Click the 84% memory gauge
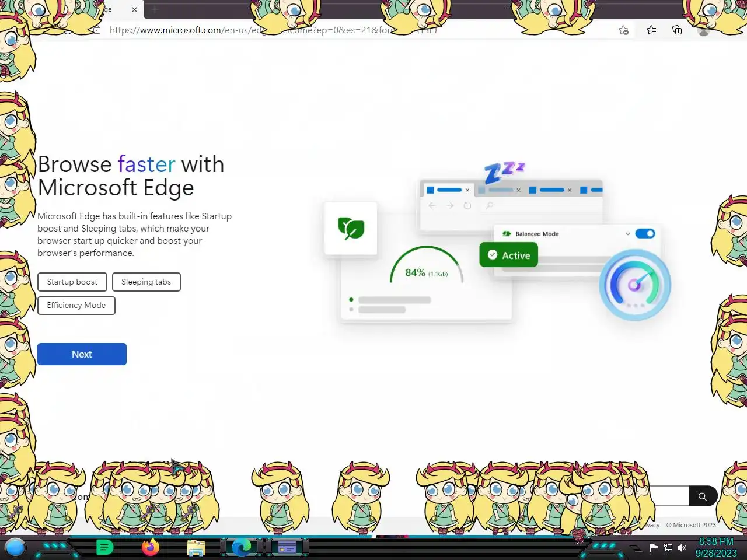 point(427,266)
